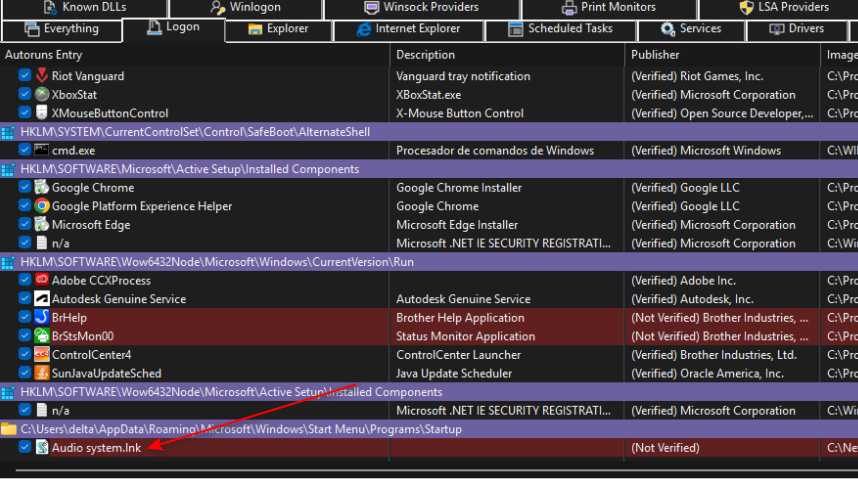Image resolution: width=858 pixels, height=479 pixels.
Task: Select HKLM\SOFTWARE\Microsoft Active Setup Installed Components row
Action: [x=429, y=169]
